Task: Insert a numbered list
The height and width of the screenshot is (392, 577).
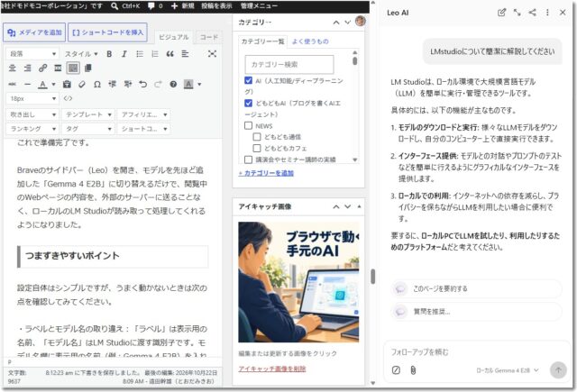Action: (x=155, y=54)
